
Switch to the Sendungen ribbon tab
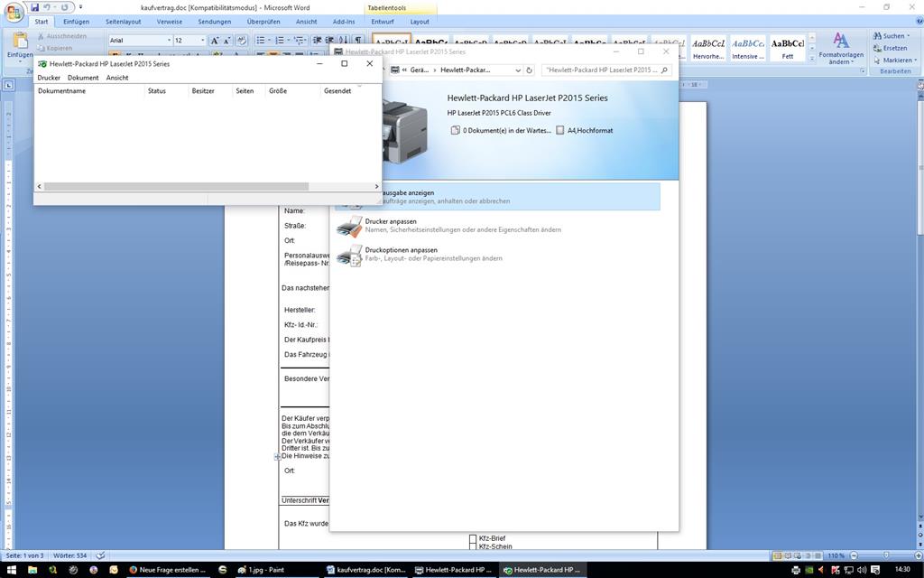(x=215, y=22)
